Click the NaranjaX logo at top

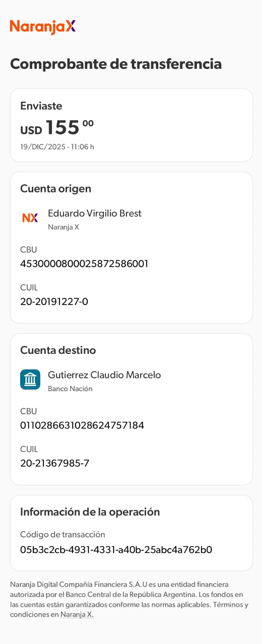pos(43,27)
